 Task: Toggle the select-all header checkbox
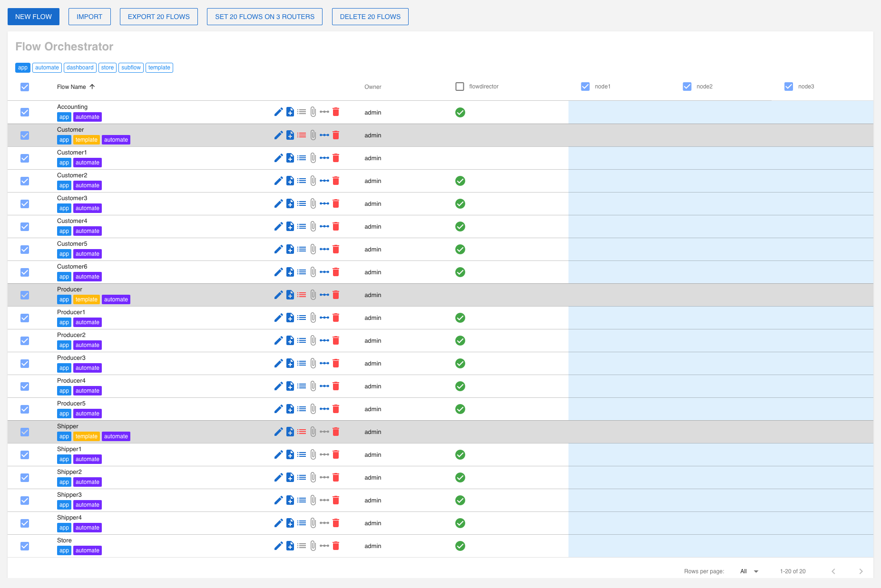coord(25,87)
